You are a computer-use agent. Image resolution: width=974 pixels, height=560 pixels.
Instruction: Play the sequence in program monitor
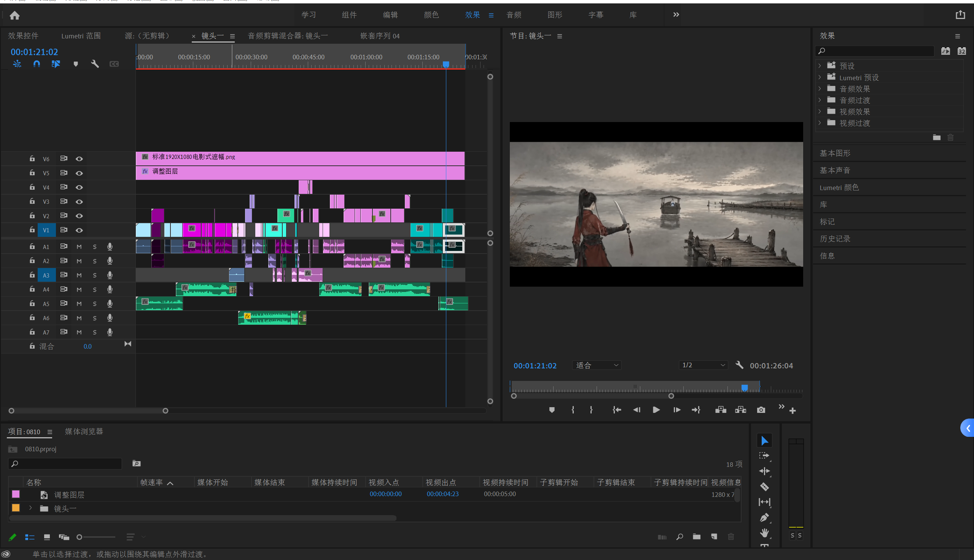(656, 410)
